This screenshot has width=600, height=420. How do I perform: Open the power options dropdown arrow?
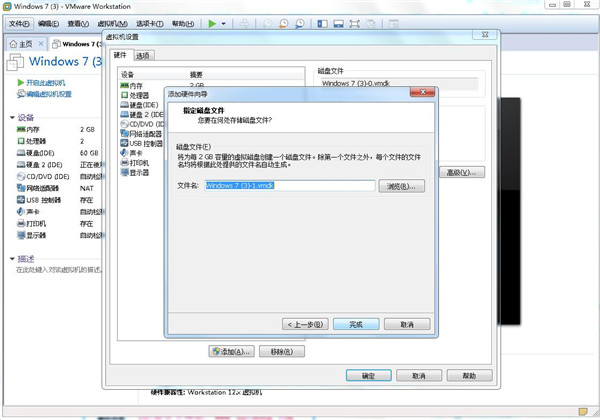coord(223,24)
